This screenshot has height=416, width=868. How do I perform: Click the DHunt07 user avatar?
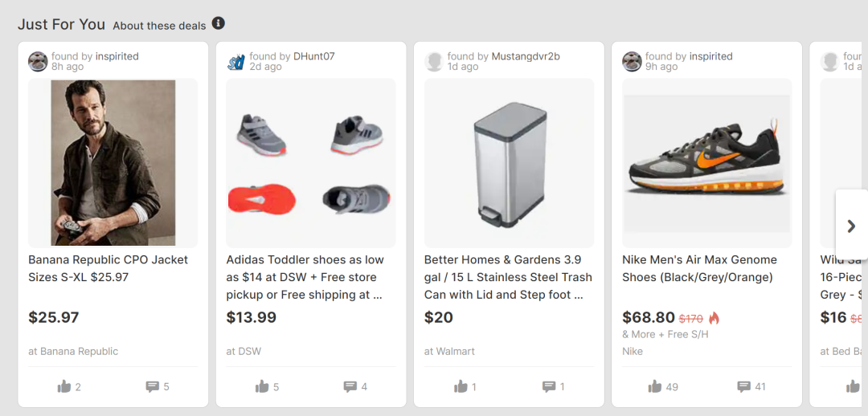[236, 62]
